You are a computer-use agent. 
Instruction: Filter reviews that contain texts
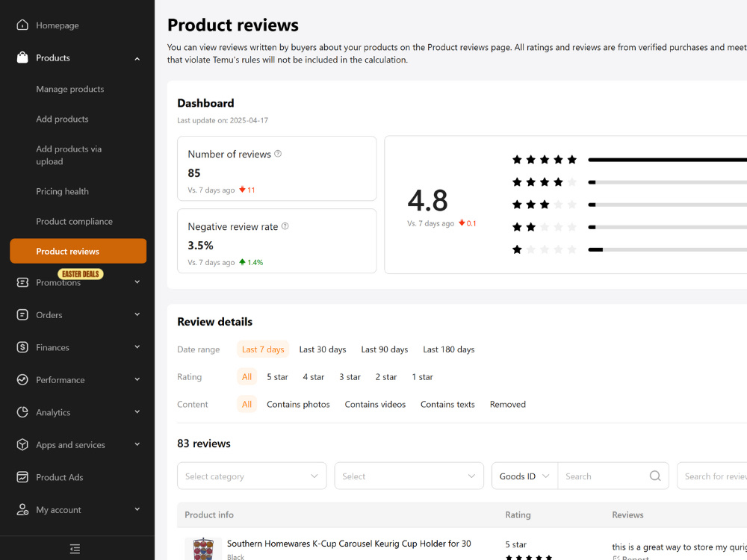pos(447,404)
